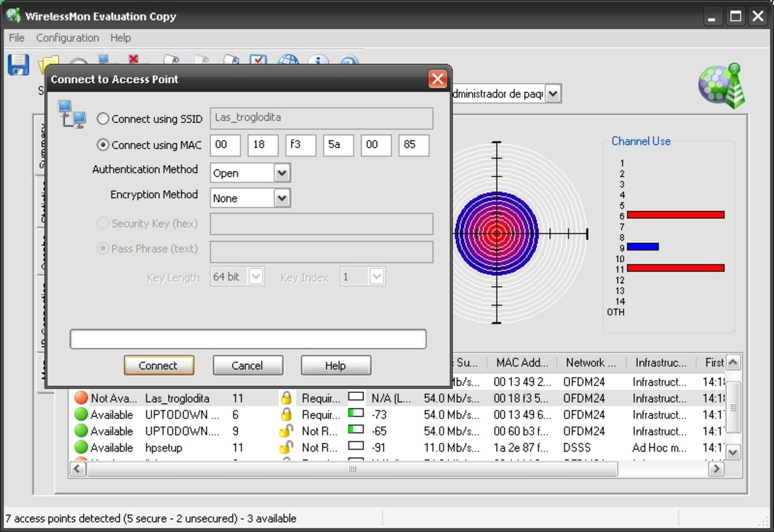Click the red channel 6 usage bar

[676, 215]
